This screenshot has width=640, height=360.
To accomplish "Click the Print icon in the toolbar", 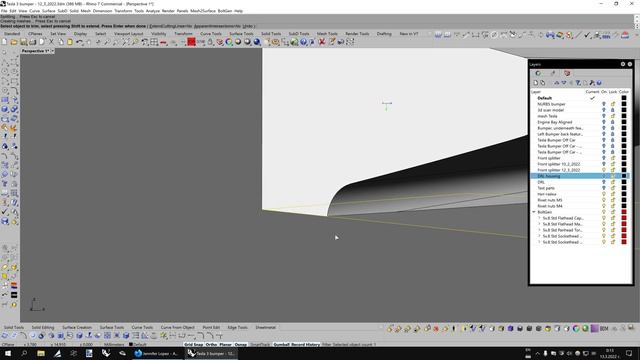I will pyautogui.click(x=33, y=42).
